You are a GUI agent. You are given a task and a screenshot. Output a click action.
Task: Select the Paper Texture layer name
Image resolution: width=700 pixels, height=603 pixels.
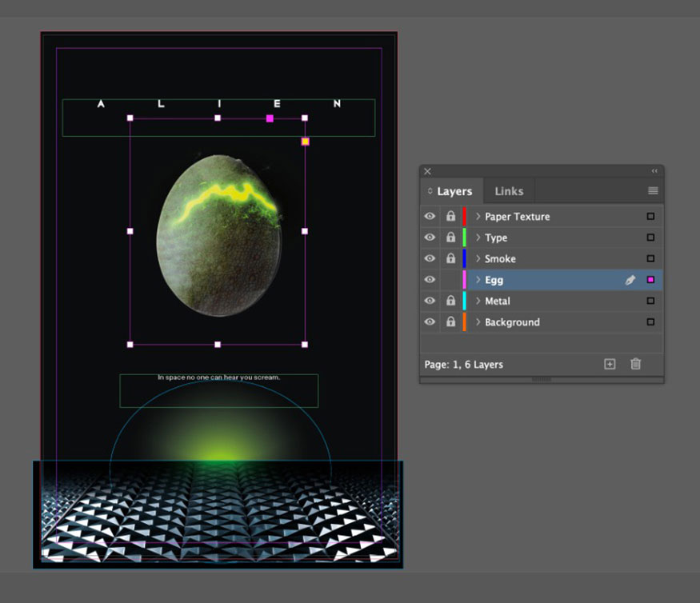point(518,217)
